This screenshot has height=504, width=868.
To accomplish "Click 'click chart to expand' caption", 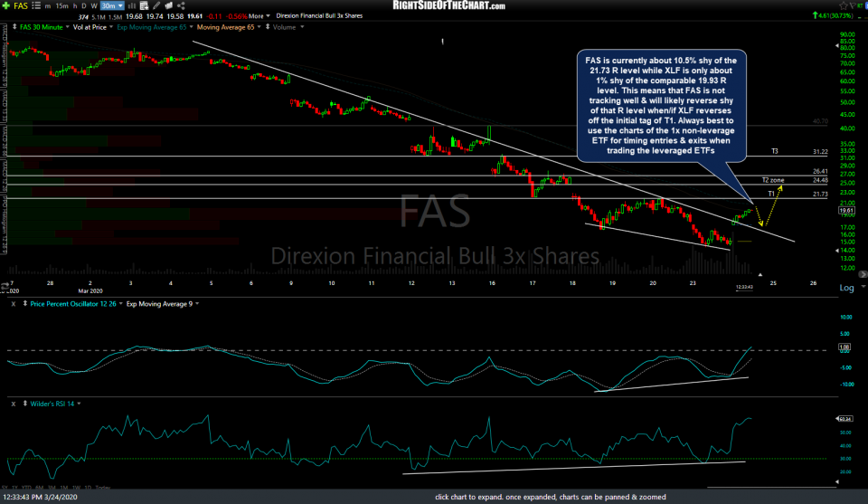I will click(551, 498).
